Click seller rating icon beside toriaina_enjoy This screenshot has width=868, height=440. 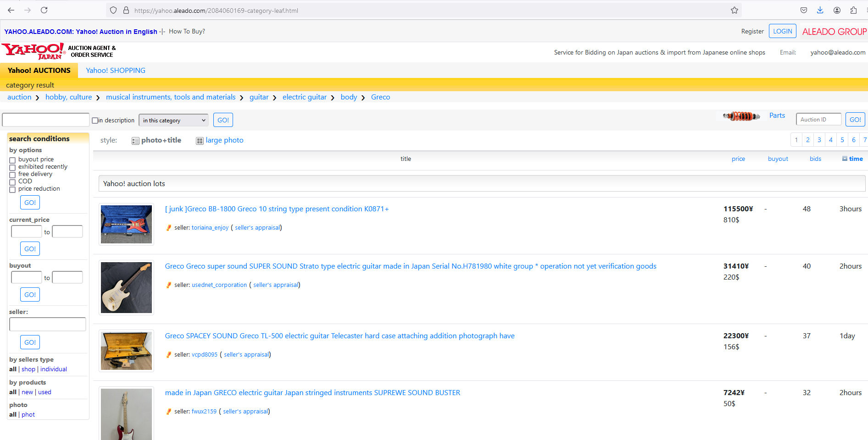pos(169,228)
